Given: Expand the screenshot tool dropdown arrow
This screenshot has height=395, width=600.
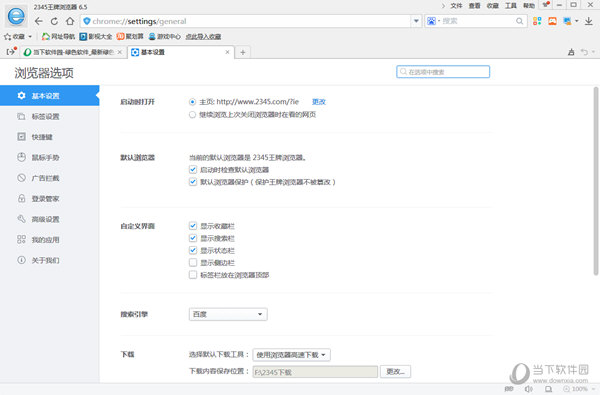Looking at the screenshot, I should tap(576, 21).
